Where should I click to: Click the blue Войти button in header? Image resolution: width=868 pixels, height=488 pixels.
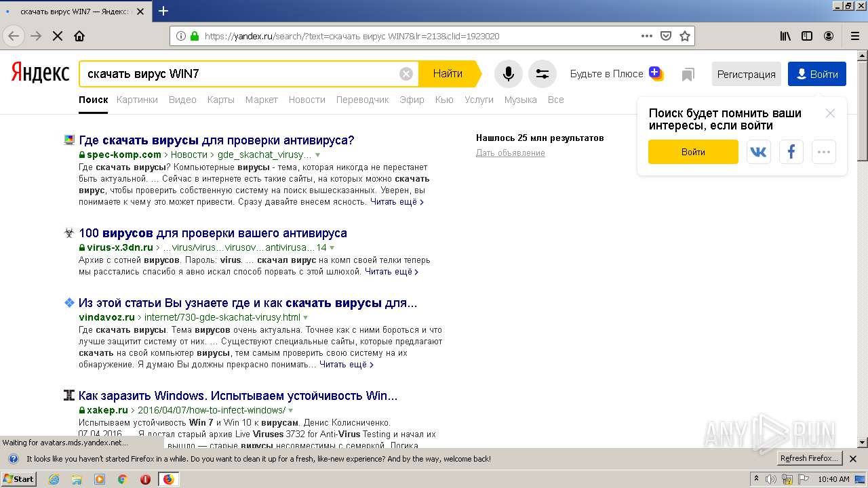coord(817,75)
